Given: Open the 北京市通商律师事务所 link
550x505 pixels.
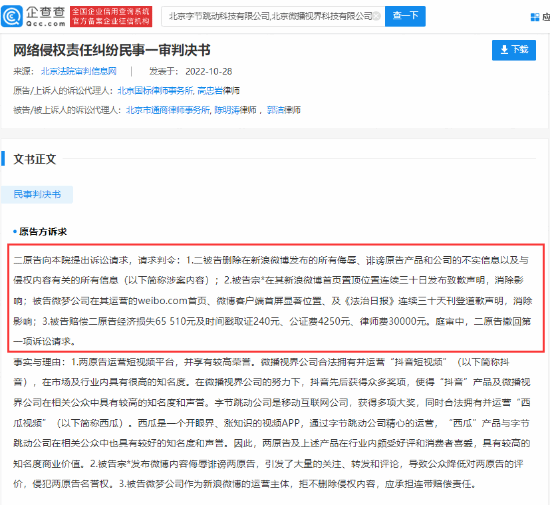Looking at the screenshot, I should pyautogui.click(x=168, y=110).
